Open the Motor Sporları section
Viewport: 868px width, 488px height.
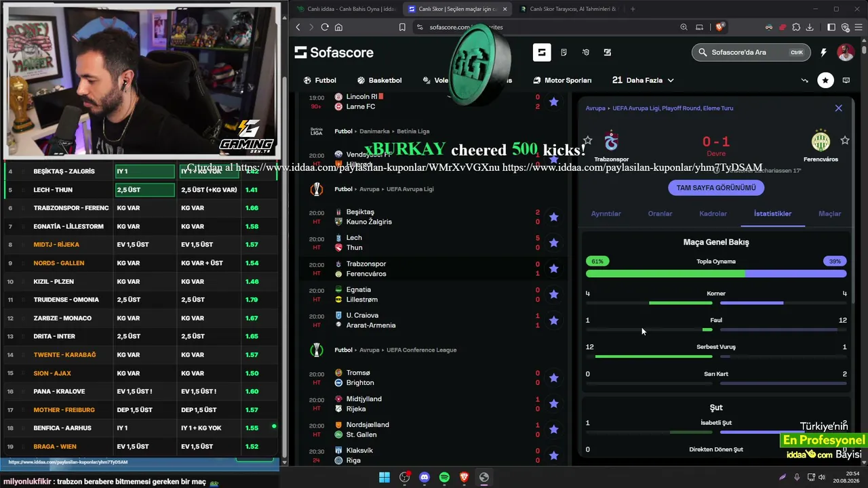point(562,80)
